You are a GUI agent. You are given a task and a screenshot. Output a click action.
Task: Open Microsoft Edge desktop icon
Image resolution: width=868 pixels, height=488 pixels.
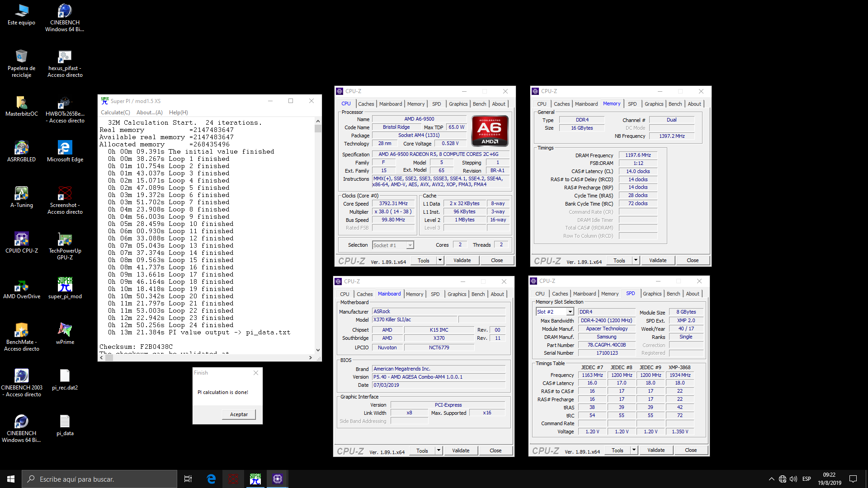pos(65,152)
